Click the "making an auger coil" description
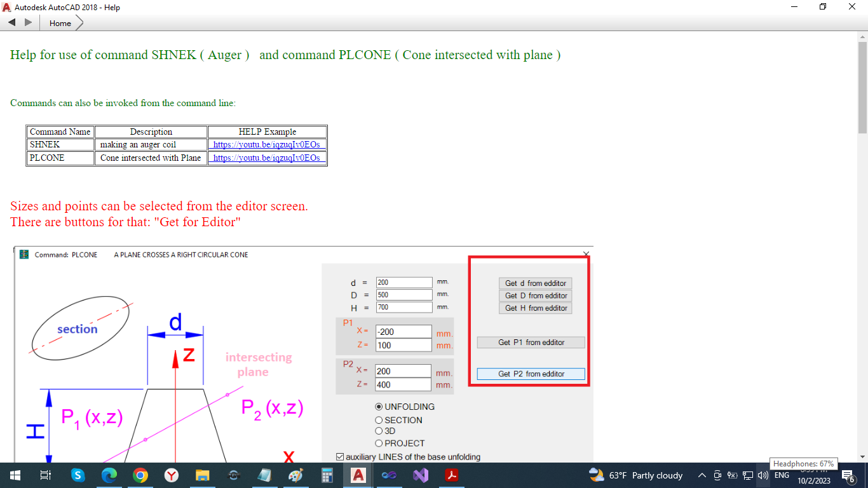This screenshot has height=488, width=868. (x=138, y=145)
